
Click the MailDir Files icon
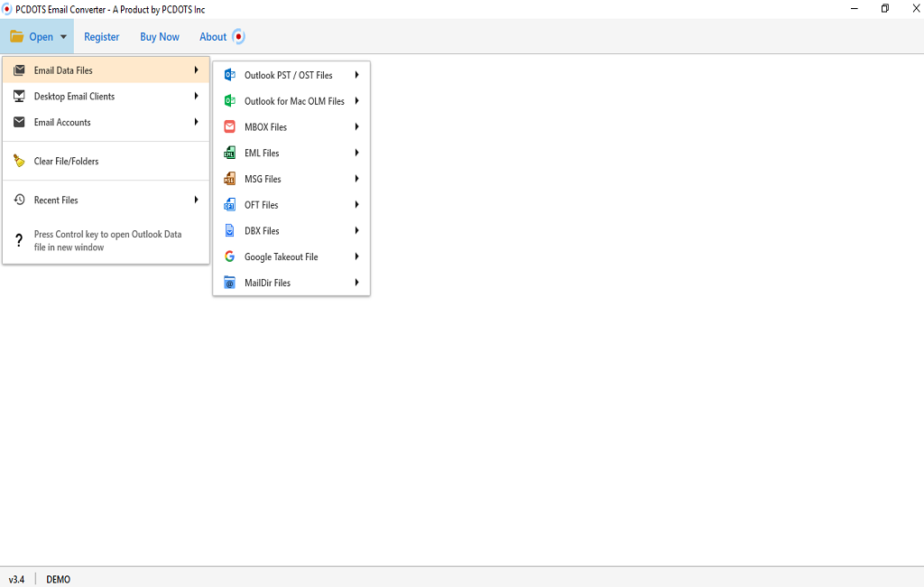[x=230, y=283]
